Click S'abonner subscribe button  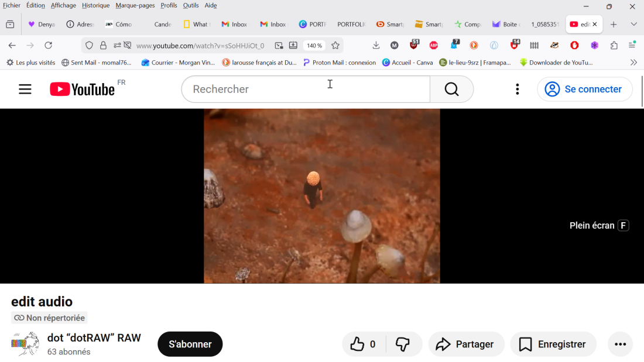coord(190,344)
